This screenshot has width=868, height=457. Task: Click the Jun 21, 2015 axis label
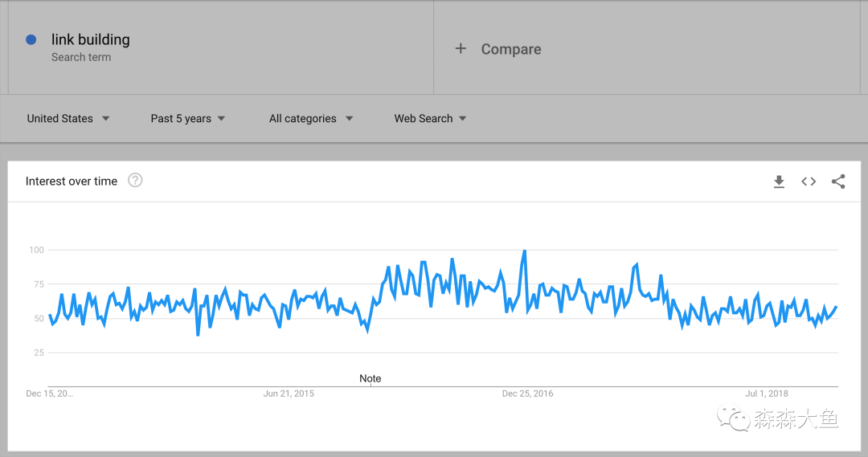[x=289, y=394]
